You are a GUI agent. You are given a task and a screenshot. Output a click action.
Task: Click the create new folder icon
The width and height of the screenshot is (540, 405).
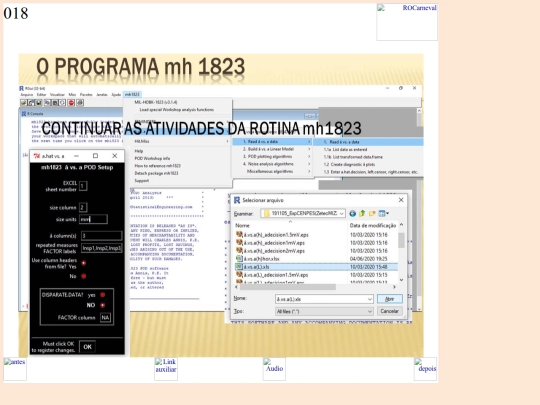pos(372,214)
